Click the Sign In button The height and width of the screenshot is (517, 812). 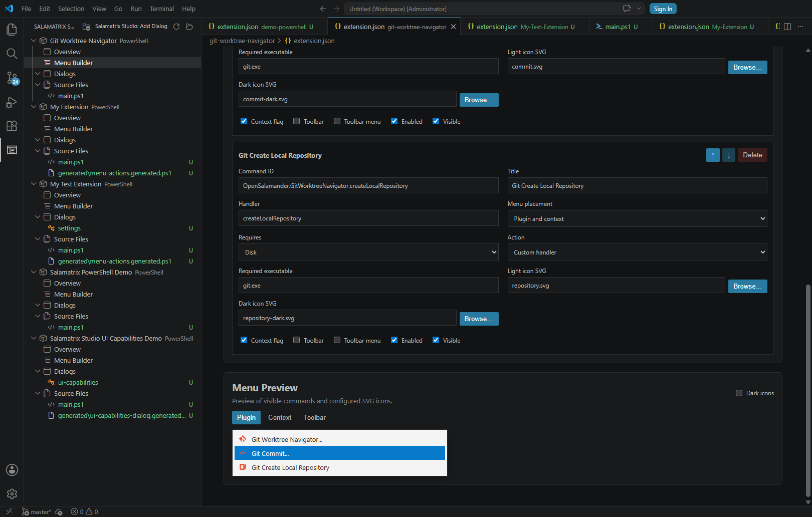pyautogui.click(x=663, y=9)
